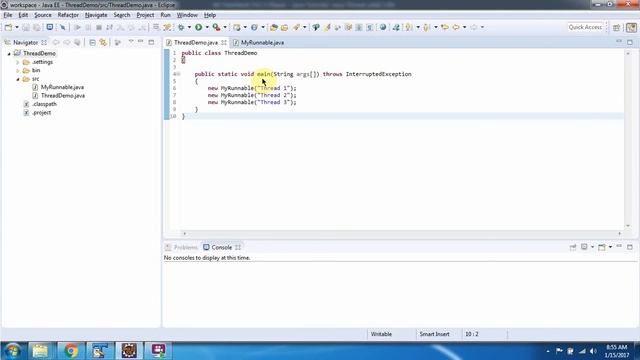The height and width of the screenshot is (360, 640).
Task: Click the Pin Console icon
Action: point(573,247)
